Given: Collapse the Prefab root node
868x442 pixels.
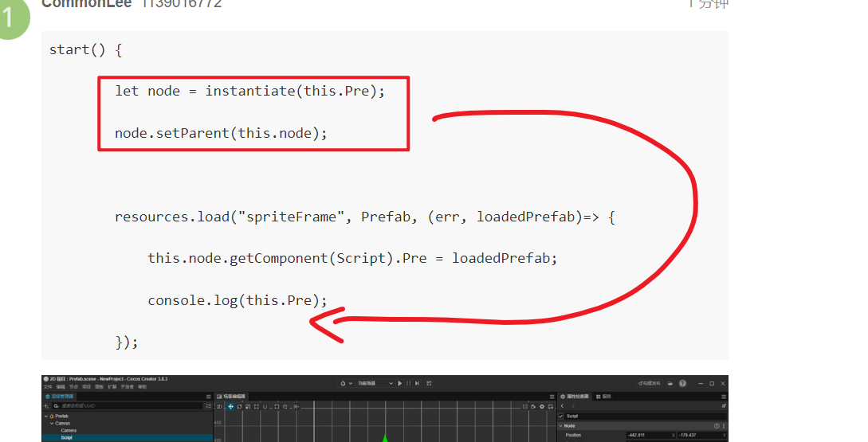Looking at the screenshot, I should [46, 416].
